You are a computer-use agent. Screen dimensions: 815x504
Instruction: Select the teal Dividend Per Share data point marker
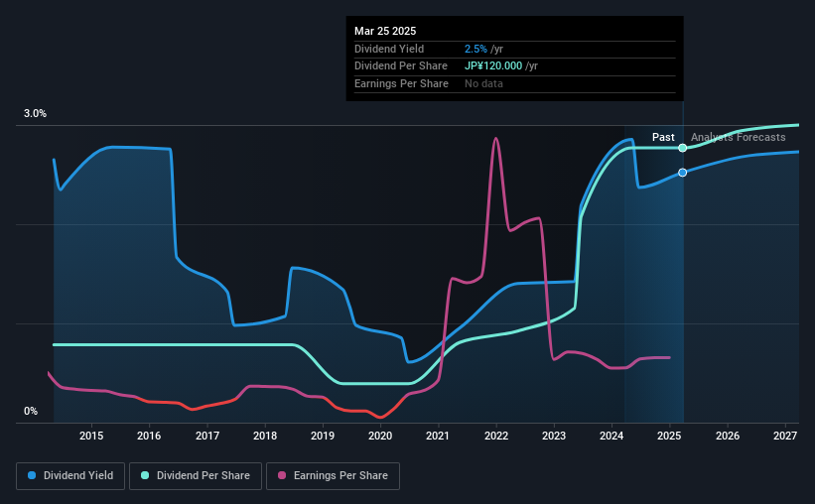682,148
